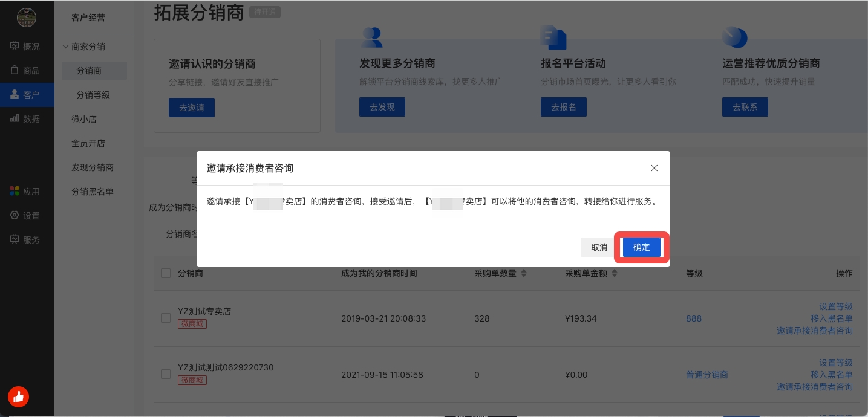Screen dimensions: 868x417
Task: Click the 微商城 tag under YZ测试专卖店
Action: (192, 324)
